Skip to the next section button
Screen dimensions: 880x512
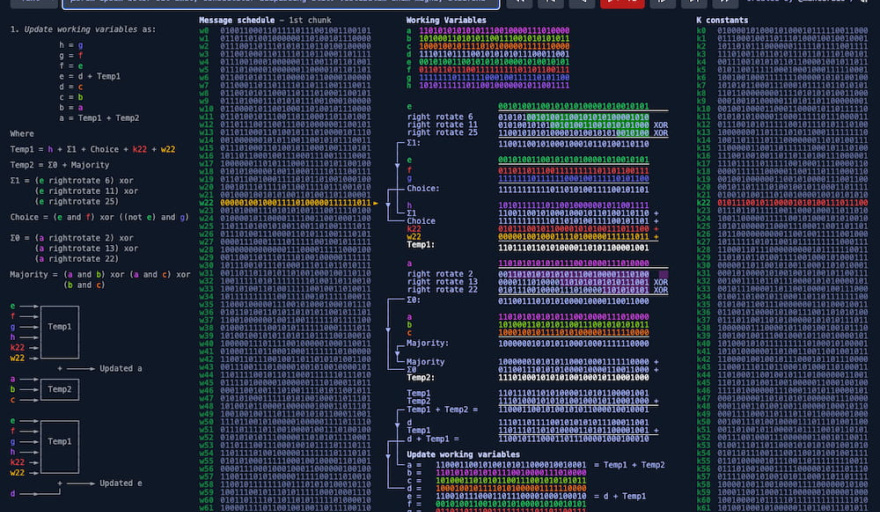pos(692,4)
